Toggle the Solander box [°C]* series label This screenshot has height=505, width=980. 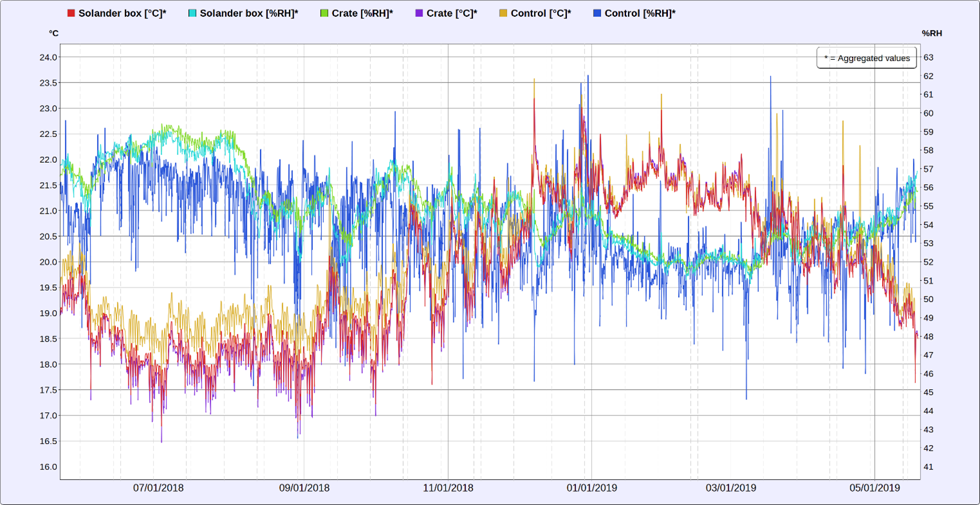coord(122,14)
